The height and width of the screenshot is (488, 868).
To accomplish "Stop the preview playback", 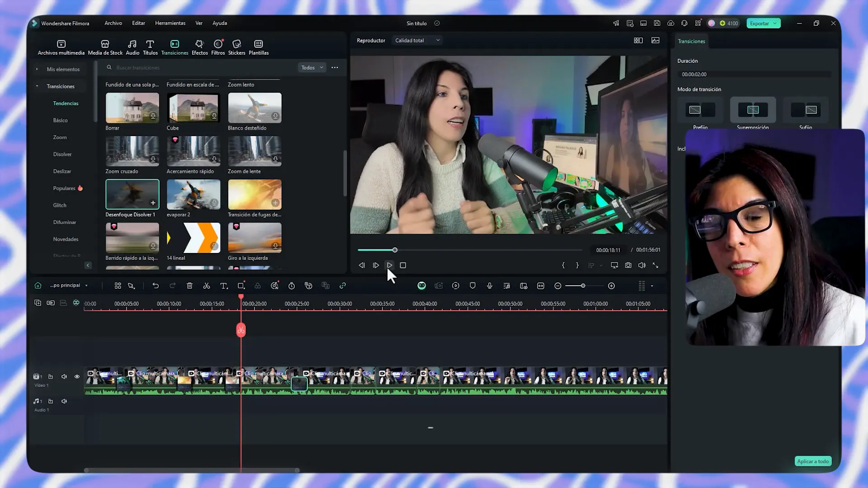I will 403,266.
